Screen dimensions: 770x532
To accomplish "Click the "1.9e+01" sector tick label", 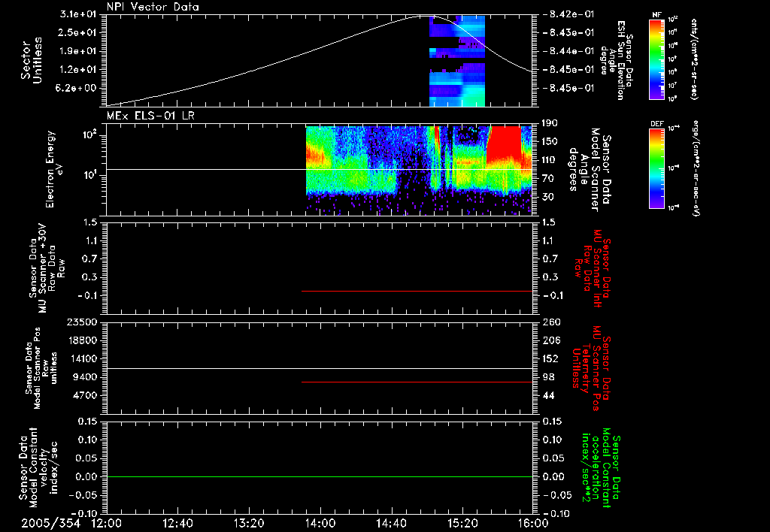I will tap(78, 51).
